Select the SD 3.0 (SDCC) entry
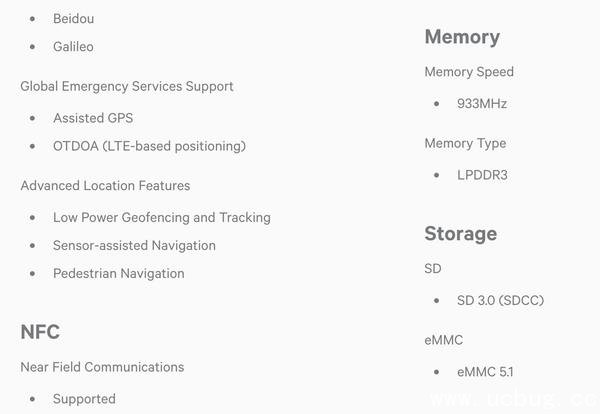This screenshot has width=600, height=414. click(500, 300)
